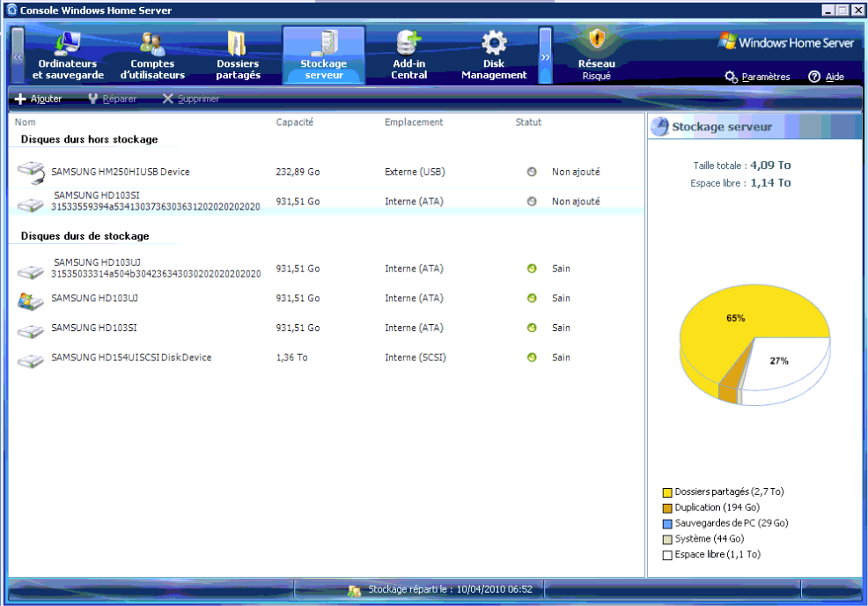Click Interne (SCSI) location cell
This screenshot has height=606, width=868.
[416, 358]
